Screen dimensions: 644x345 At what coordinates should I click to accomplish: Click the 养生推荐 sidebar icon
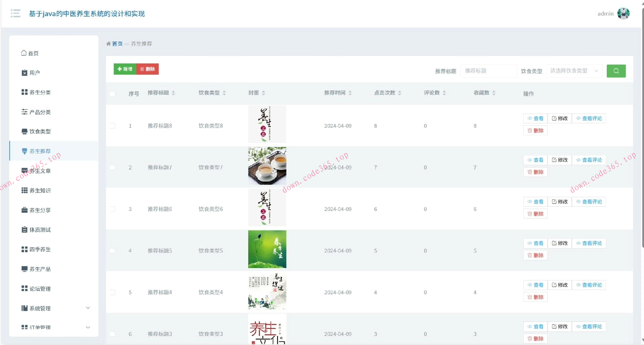[24, 151]
